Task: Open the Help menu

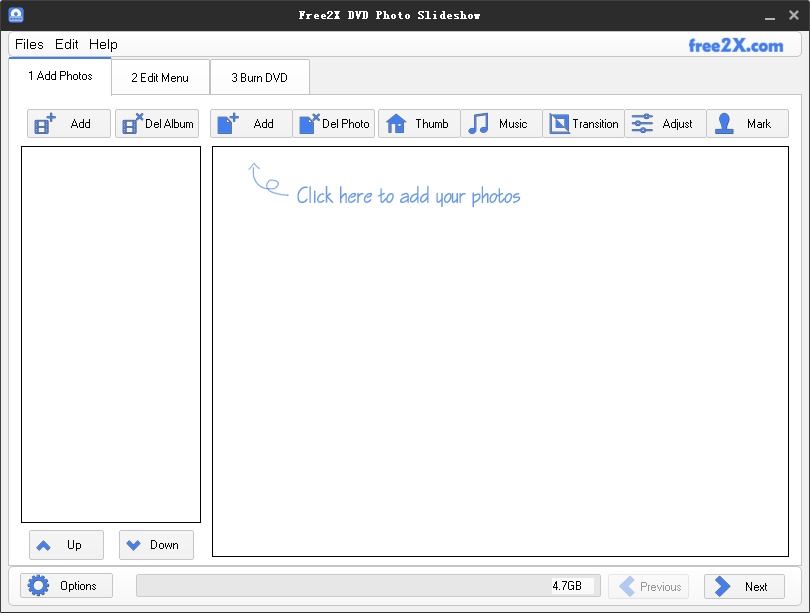Action: [103, 44]
